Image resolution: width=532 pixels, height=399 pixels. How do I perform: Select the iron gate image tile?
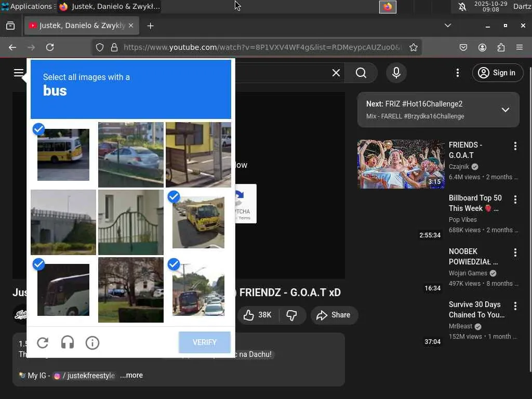[130, 222]
